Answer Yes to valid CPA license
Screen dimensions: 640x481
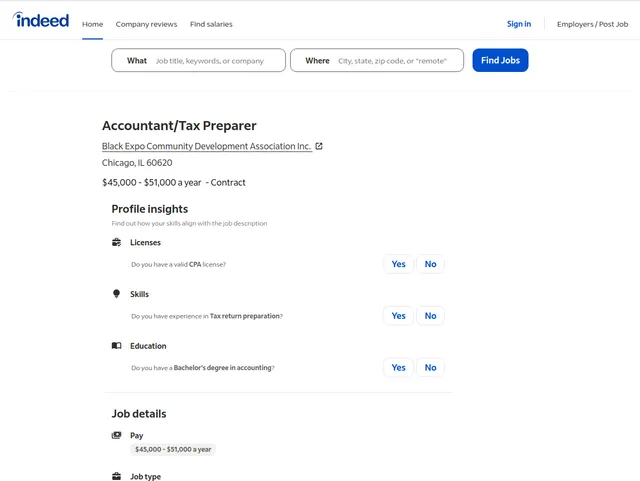[x=398, y=264]
